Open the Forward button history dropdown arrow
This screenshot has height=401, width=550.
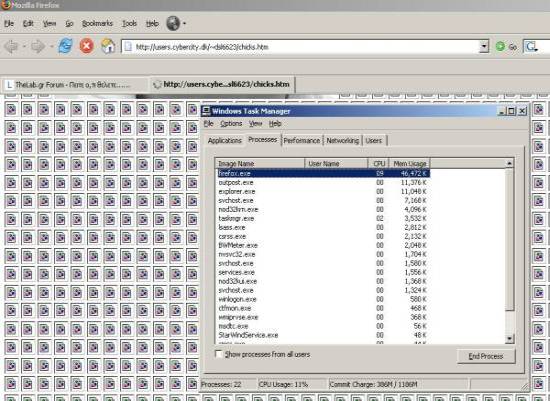(x=51, y=46)
